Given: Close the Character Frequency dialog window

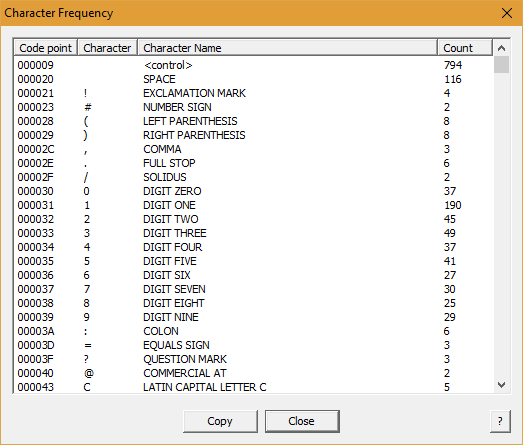Looking at the screenshot, I should tap(507, 13).
